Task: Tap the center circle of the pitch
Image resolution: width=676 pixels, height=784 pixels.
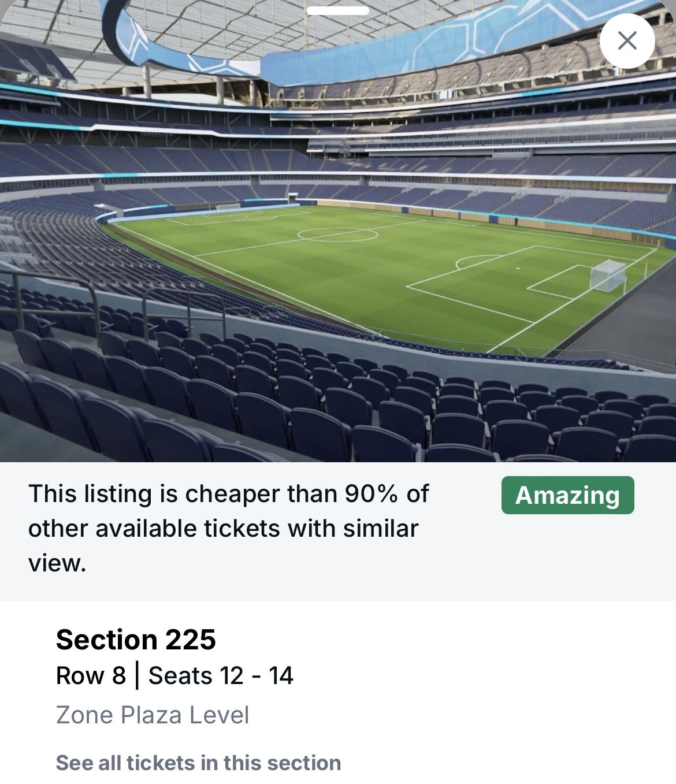Action: (338, 235)
